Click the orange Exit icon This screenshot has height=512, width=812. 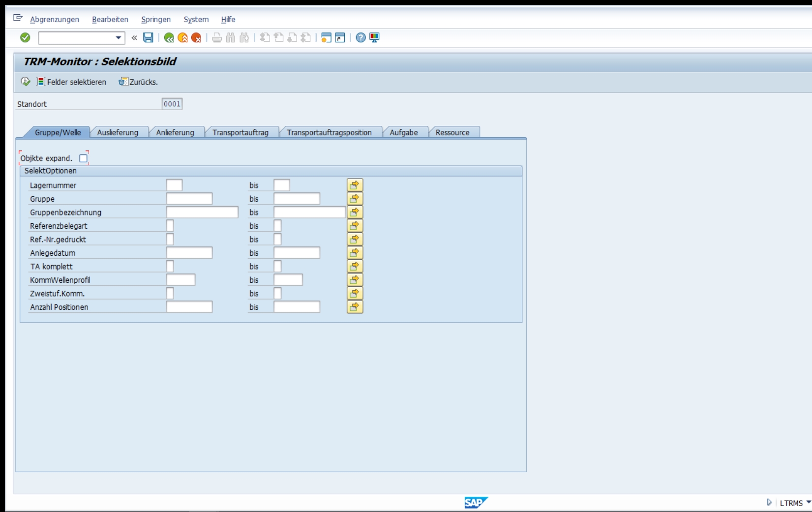pos(182,38)
